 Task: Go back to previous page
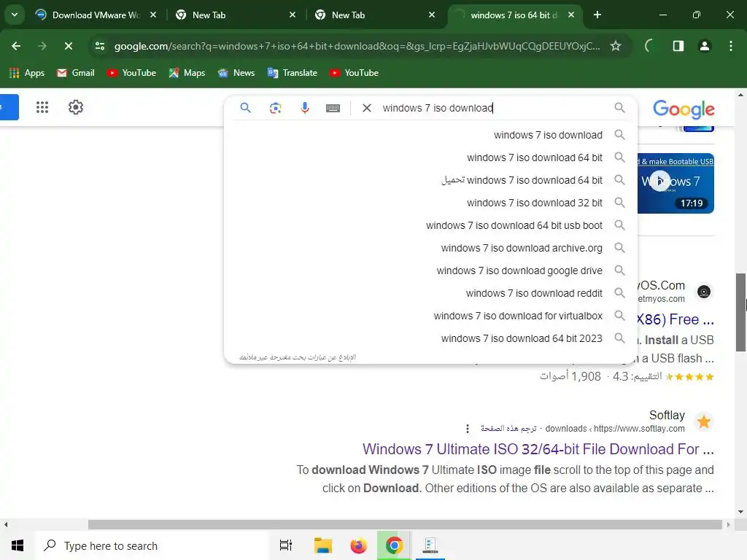point(16,46)
